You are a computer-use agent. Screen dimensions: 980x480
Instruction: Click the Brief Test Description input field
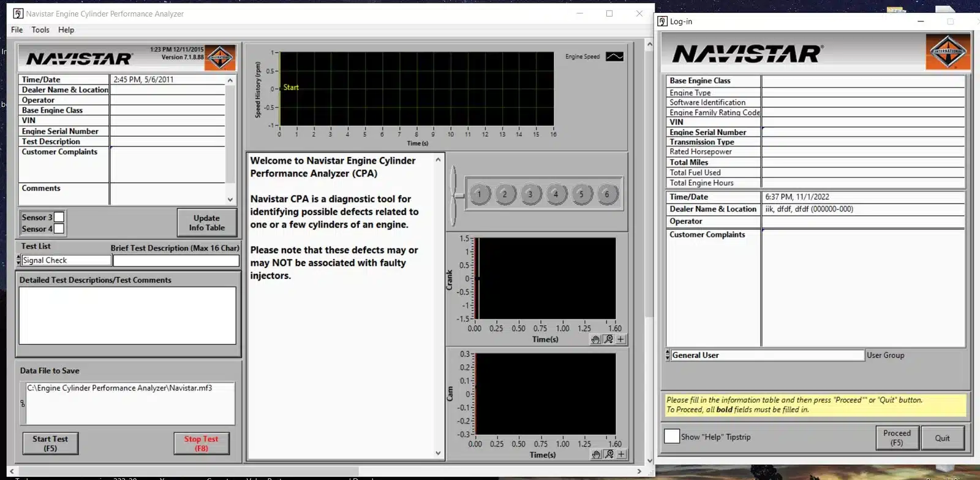click(176, 261)
